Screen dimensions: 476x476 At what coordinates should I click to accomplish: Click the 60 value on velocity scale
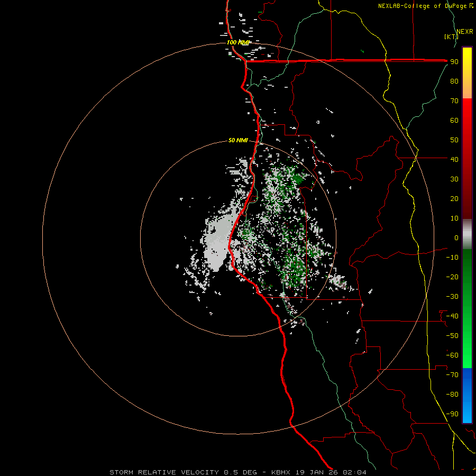click(x=454, y=121)
